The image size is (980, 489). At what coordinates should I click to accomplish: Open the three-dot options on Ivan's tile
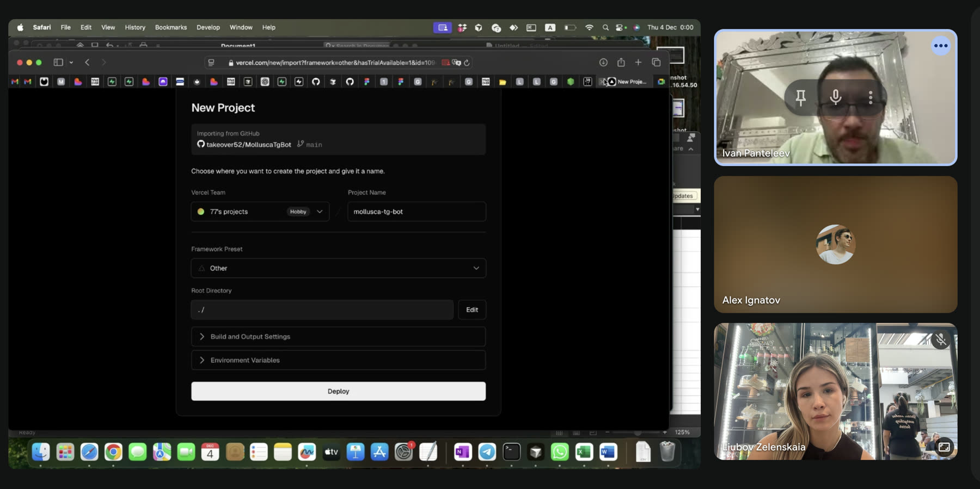871,98
